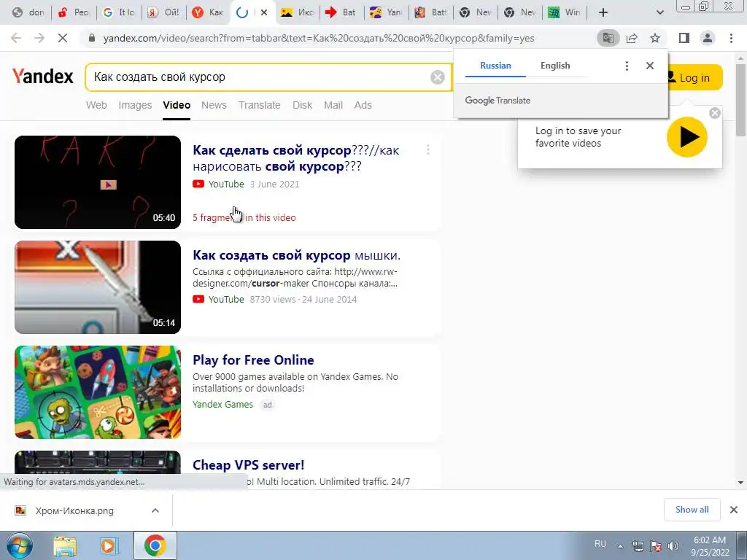Open the browser side panel icon
This screenshot has height=560, width=747.
[x=684, y=38]
